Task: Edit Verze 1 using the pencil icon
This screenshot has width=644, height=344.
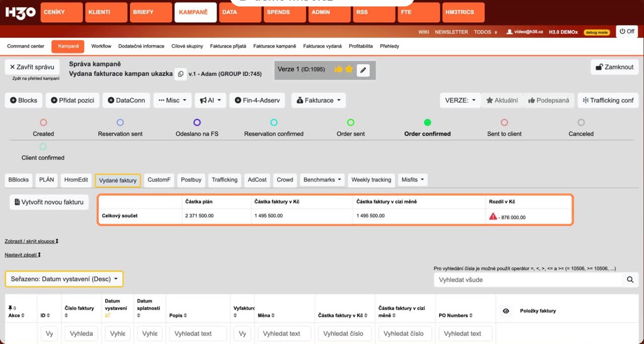Action: (363, 70)
